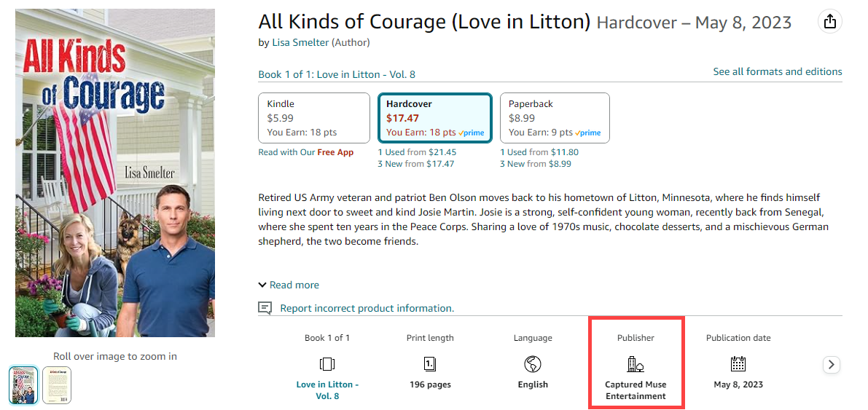Click the report speech bubble icon
Viewport: 868px width, 410px height.
265,308
